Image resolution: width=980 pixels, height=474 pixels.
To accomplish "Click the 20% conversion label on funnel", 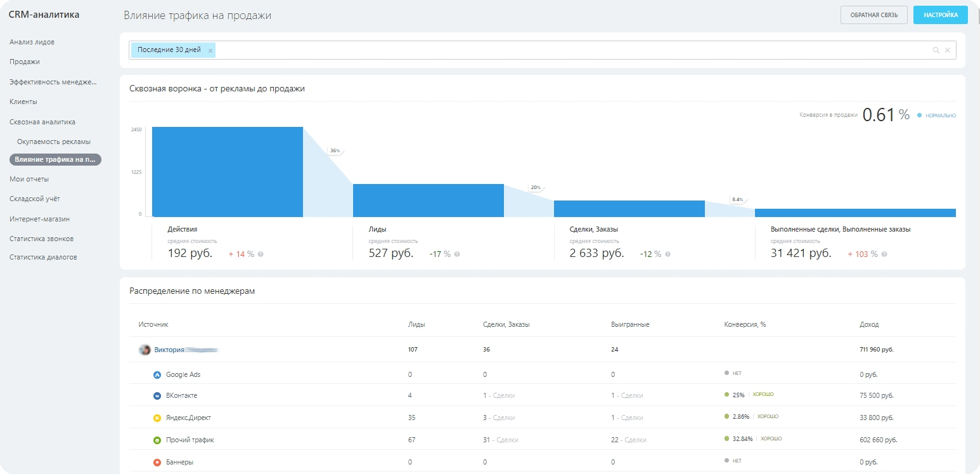I will [x=536, y=188].
